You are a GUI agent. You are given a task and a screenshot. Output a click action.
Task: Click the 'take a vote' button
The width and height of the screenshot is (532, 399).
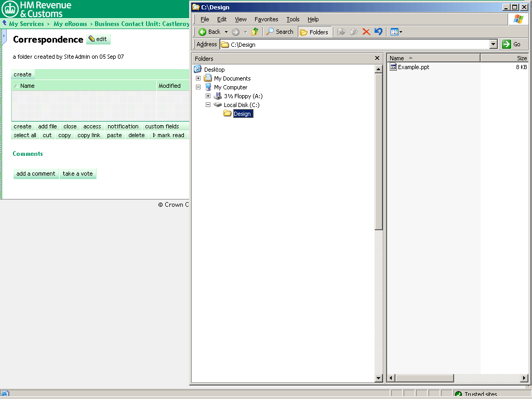coord(78,174)
